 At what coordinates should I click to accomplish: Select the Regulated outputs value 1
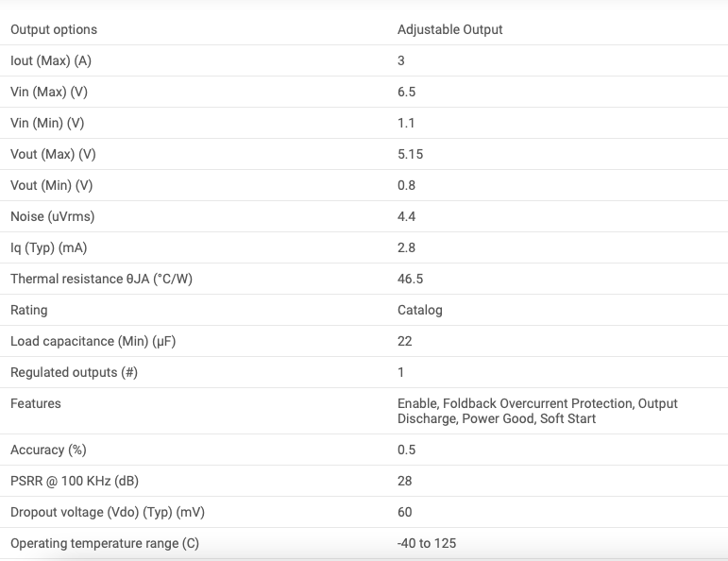tap(400, 372)
